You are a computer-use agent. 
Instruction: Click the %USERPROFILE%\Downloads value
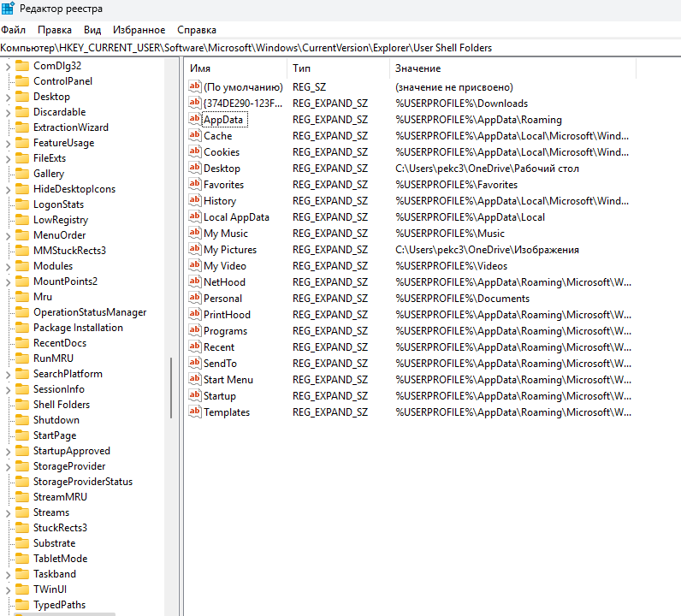click(x=462, y=104)
